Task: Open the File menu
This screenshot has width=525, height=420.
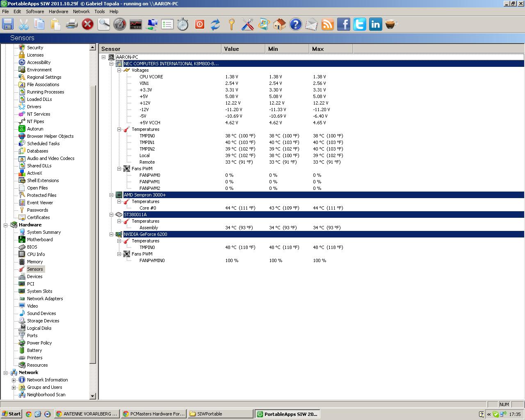Action: click(5, 11)
